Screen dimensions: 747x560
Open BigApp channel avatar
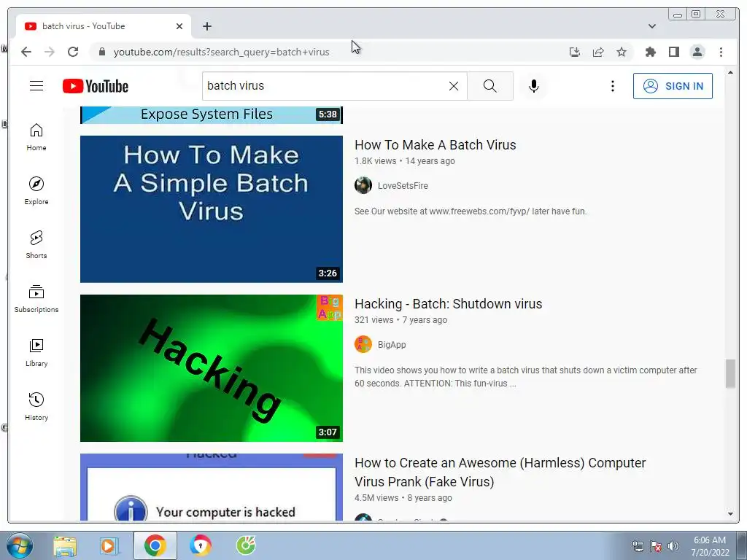(363, 344)
